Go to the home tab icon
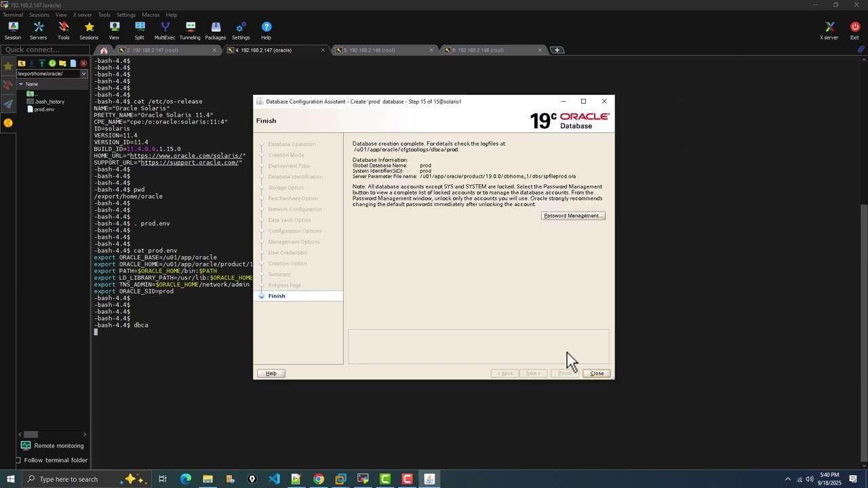Viewport: 868px width, 488px height. (104, 50)
